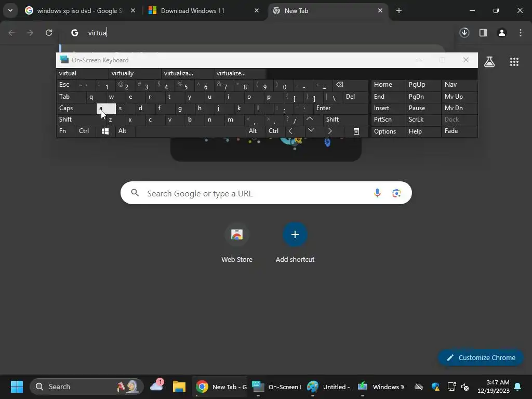Click the Tab key on On-Screen Keyboard
The image size is (532, 399).
pyautogui.click(x=71, y=97)
